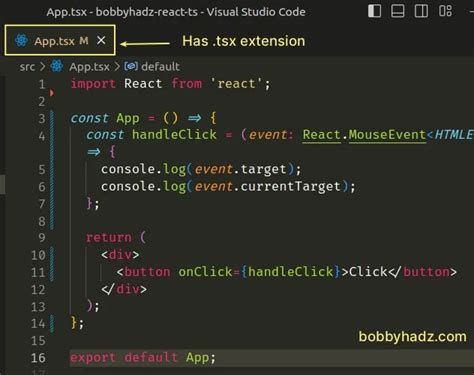Viewport: 474px width, 375px height.
Task: Click 'handleClick' declaration on line 4
Action: pos(174,135)
